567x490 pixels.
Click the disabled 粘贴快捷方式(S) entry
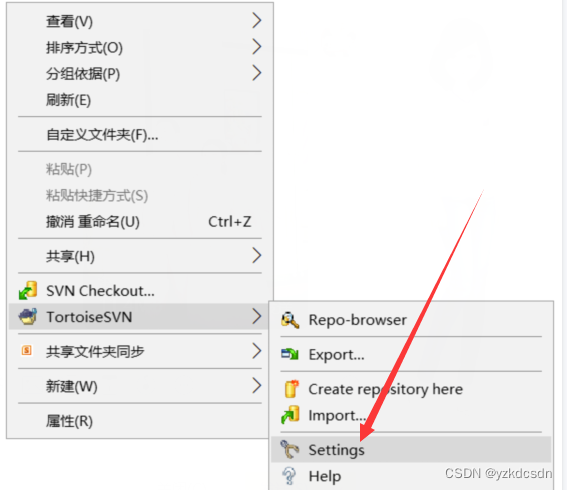click(x=140, y=195)
